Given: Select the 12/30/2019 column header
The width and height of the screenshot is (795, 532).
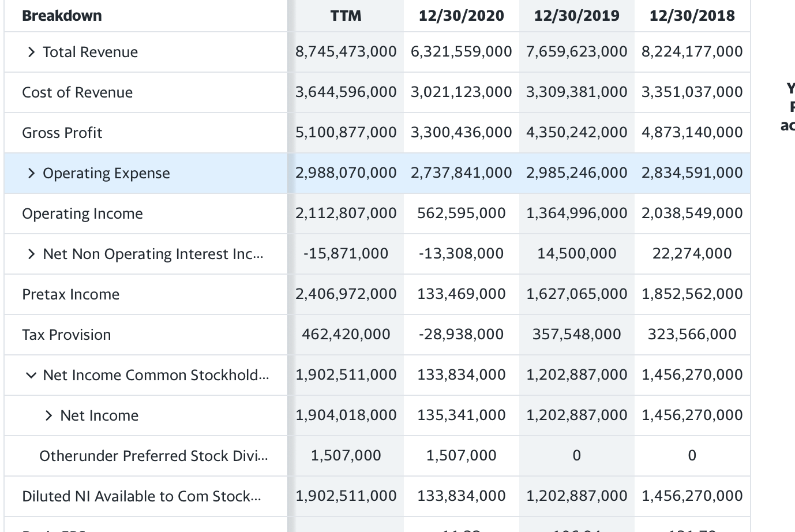Looking at the screenshot, I should (x=576, y=16).
